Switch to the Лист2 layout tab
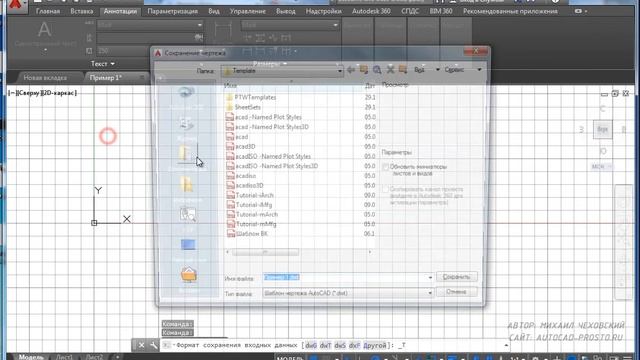Screen dimensions: 640x360 click(x=94, y=357)
